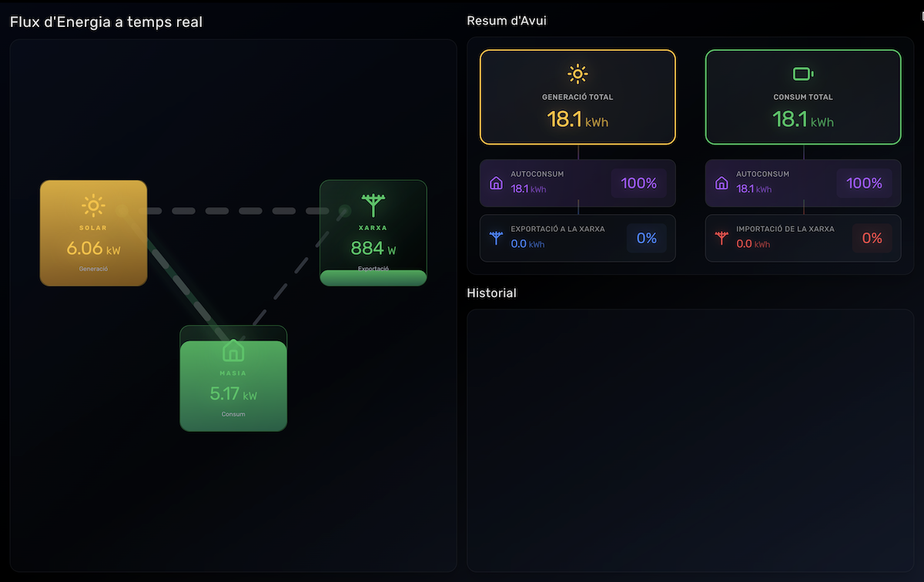Click inside the empty Historial panel
This screenshot has width=924, height=582.
(x=690, y=439)
